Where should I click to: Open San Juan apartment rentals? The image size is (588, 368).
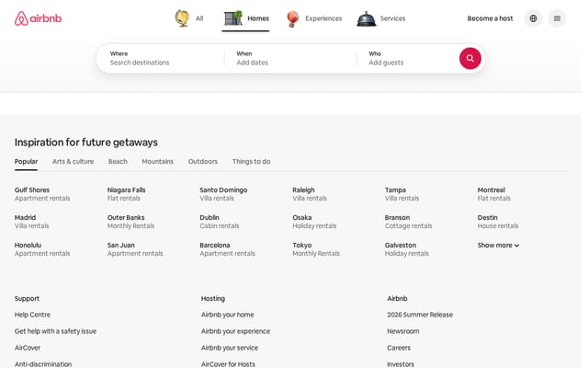click(x=135, y=249)
